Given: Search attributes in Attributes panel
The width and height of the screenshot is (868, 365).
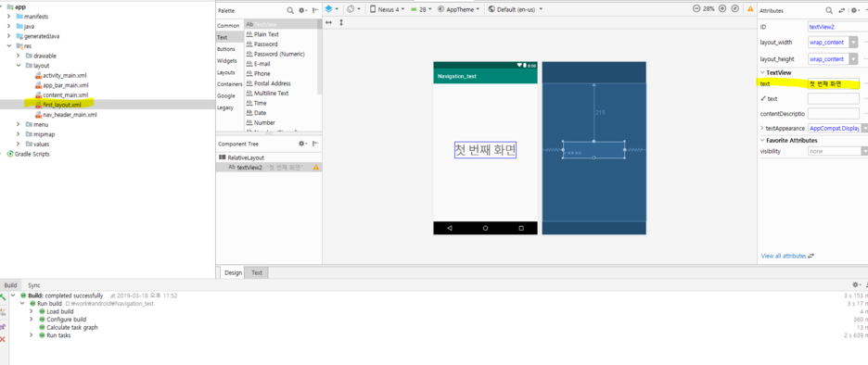Looking at the screenshot, I should pos(829,10).
